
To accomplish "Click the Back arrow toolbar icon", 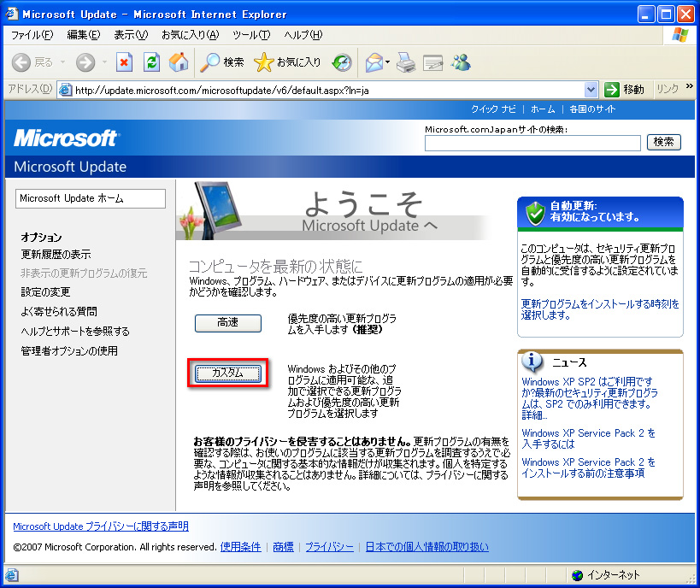I will click(21, 62).
